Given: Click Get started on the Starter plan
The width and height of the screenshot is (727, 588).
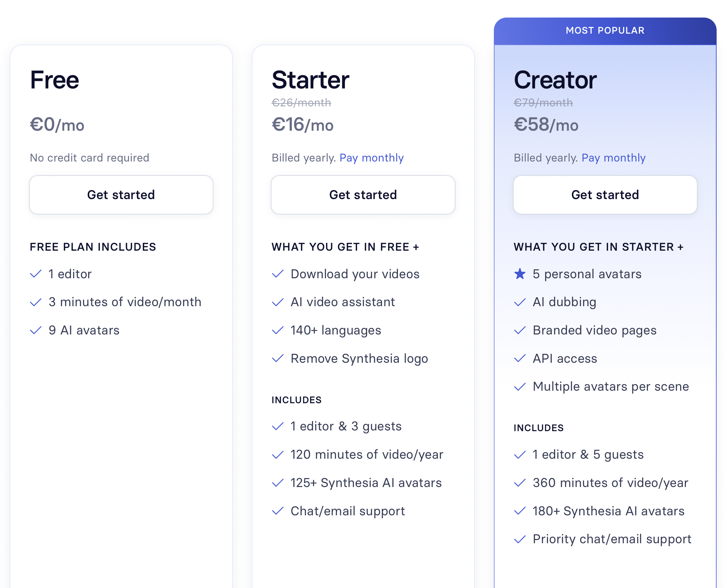Looking at the screenshot, I should point(363,195).
